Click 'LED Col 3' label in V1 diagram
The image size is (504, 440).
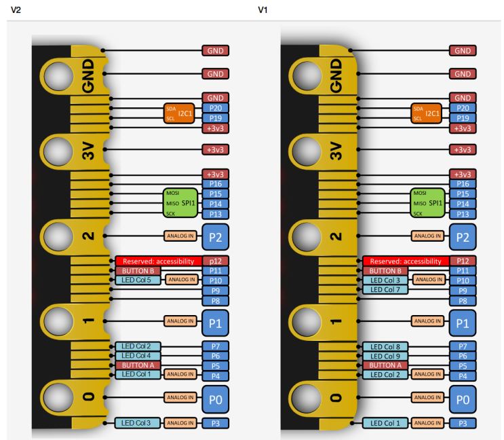point(385,280)
